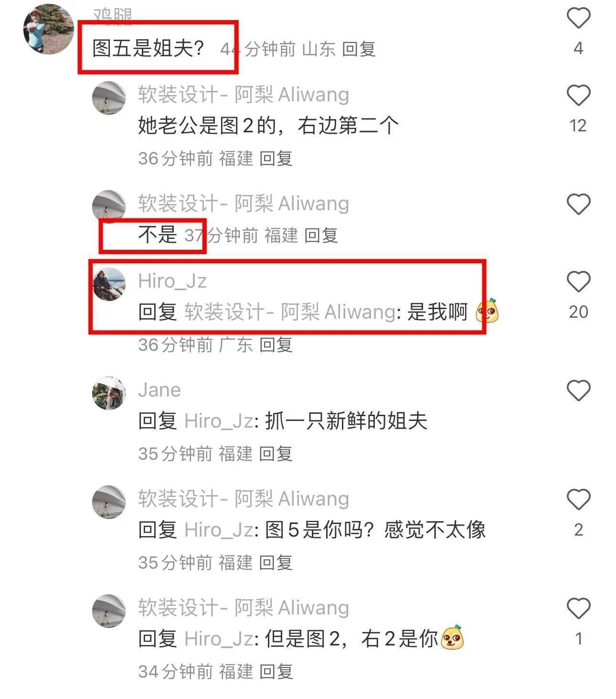Image resolution: width=616 pixels, height=699 pixels.
Task: Open 鸡腿's profile avatar
Action: point(49,29)
